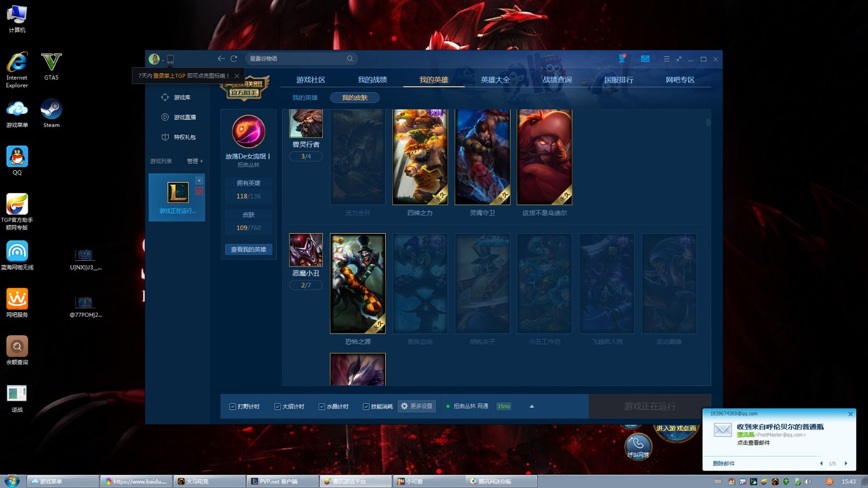Select the 我的英雄 main tab

click(434, 80)
